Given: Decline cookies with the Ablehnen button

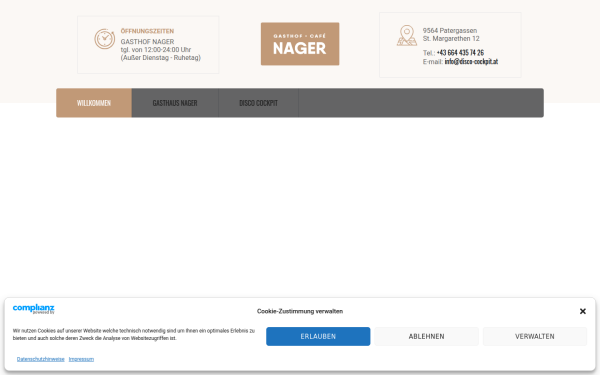Looking at the screenshot, I should [426, 336].
